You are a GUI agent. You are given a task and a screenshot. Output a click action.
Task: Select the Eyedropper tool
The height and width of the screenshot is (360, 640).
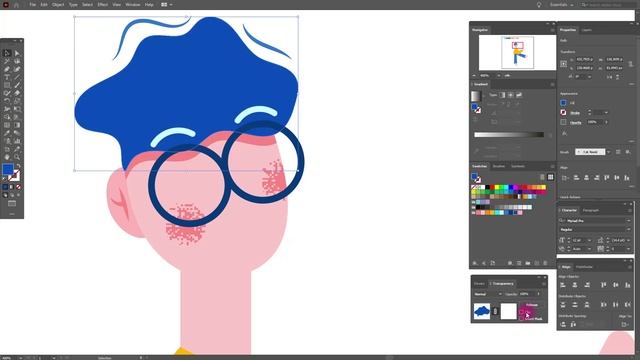[7, 133]
